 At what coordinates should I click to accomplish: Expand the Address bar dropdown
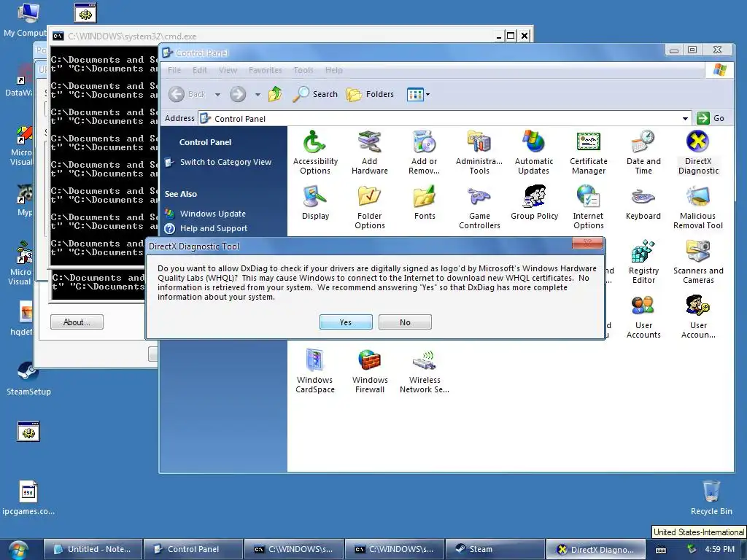pyautogui.click(x=685, y=118)
